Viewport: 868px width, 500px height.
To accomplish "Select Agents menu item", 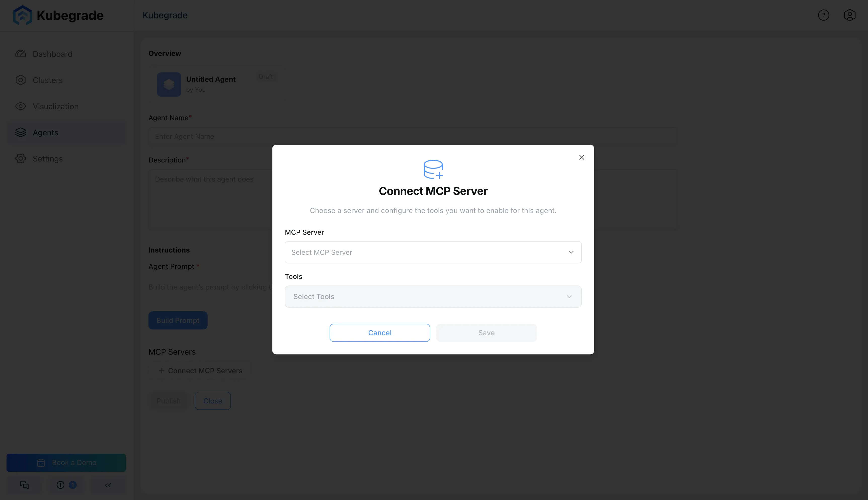I will 66,132.
